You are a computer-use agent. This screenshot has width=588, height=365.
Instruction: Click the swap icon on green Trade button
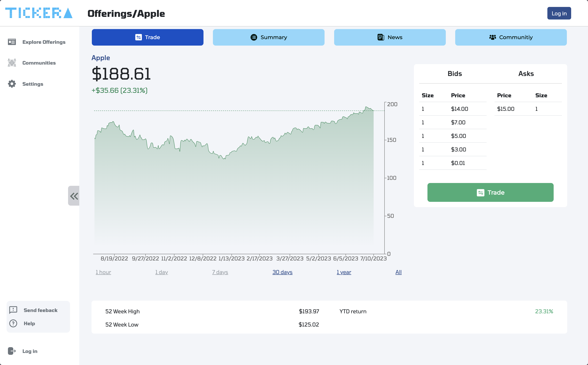point(481,193)
